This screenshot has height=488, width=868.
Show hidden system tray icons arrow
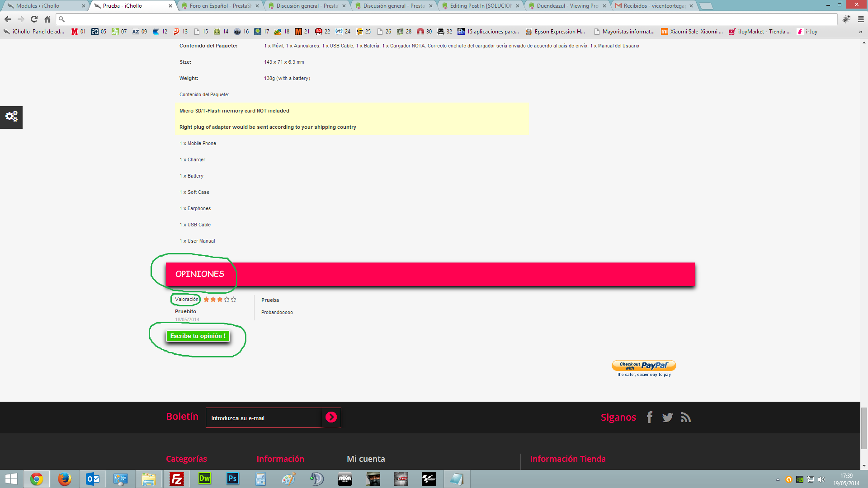(x=778, y=479)
